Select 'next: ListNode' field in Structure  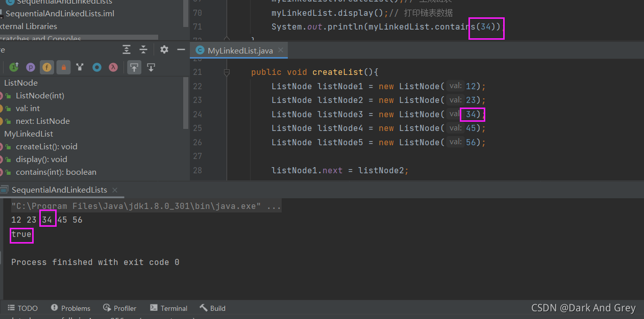coord(43,121)
